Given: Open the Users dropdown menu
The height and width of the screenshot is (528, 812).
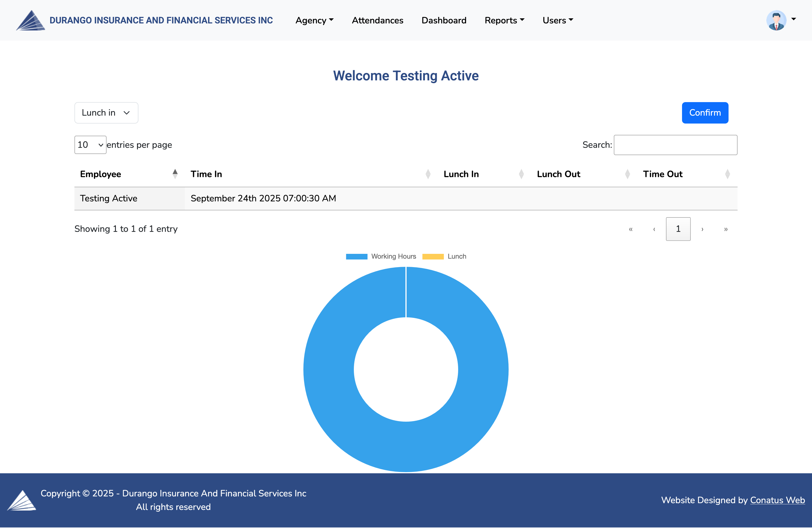Looking at the screenshot, I should 557,21.
